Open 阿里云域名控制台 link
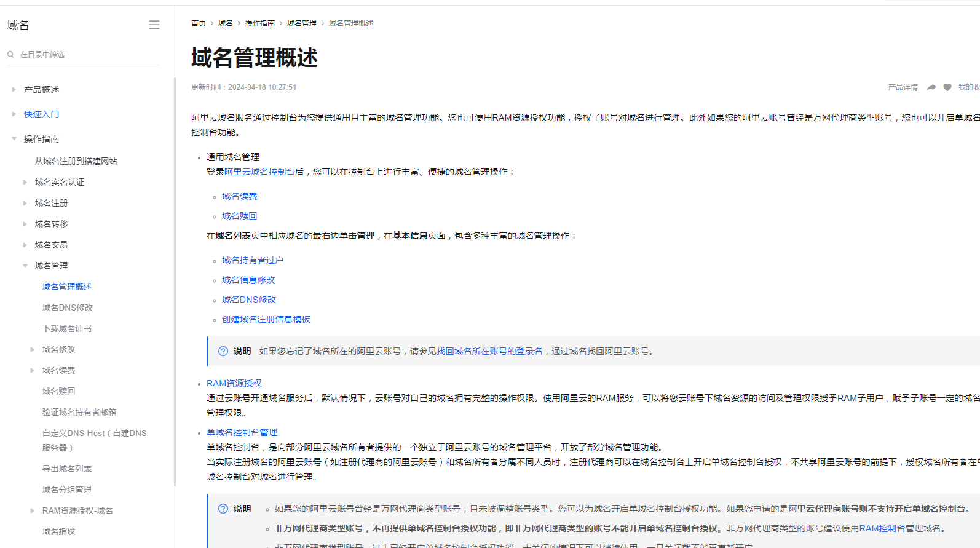Image resolution: width=980 pixels, height=548 pixels. (259, 172)
